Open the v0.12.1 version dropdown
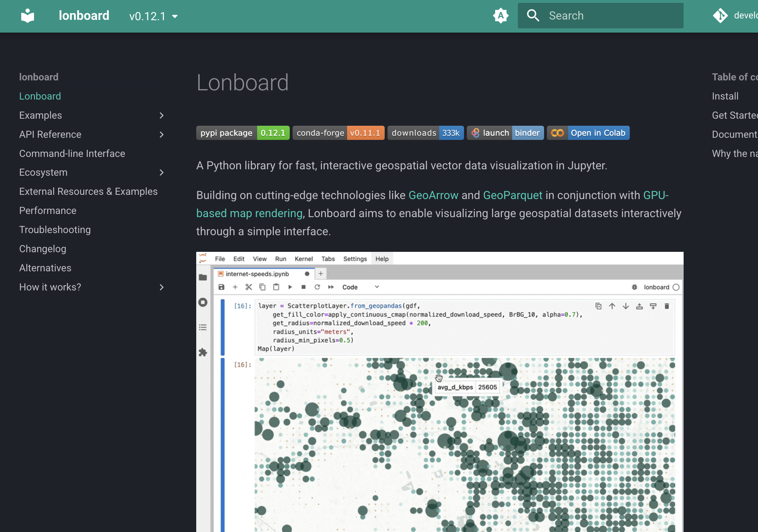This screenshot has height=532, width=758. click(153, 16)
